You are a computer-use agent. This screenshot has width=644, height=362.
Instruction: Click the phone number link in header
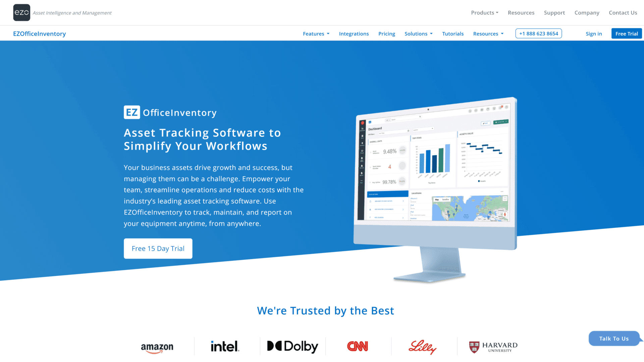(x=539, y=33)
